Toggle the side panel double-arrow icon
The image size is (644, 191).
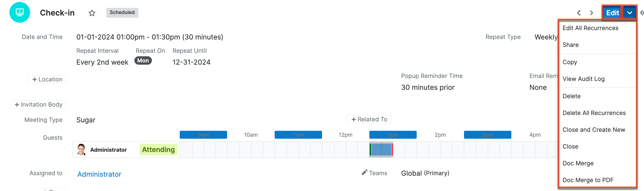pos(642,13)
